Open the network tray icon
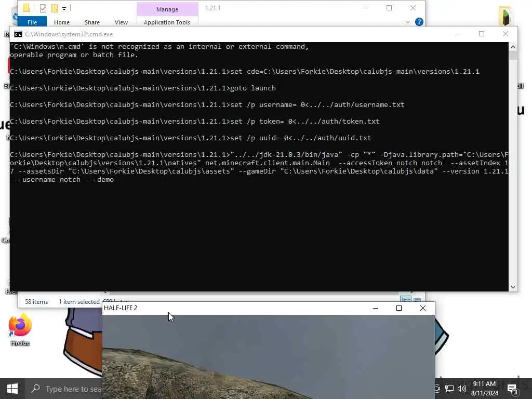The height and width of the screenshot is (399, 532). click(449, 389)
